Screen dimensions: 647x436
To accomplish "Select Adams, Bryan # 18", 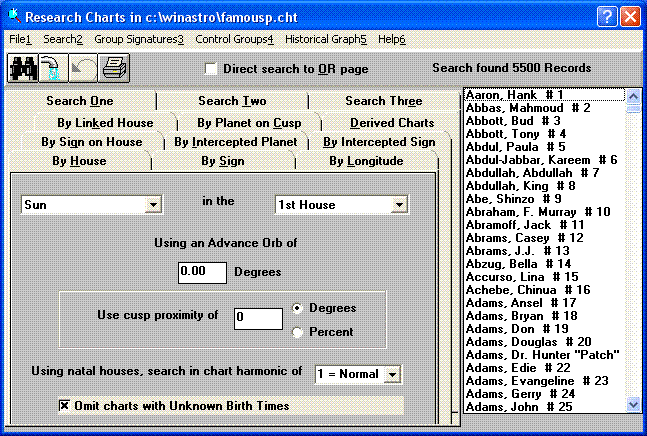I will pos(544,316).
